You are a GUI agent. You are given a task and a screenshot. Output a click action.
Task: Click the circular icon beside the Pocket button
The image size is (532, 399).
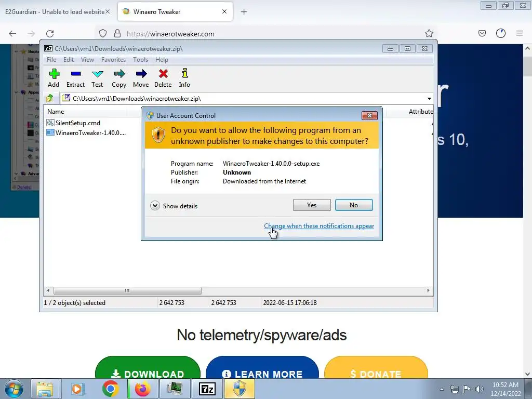pos(501,33)
